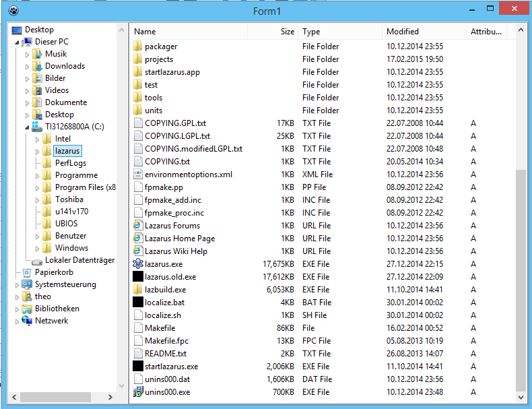Click the unins000.exe installer icon
Screen dimensions: 532x409
(138, 391)
